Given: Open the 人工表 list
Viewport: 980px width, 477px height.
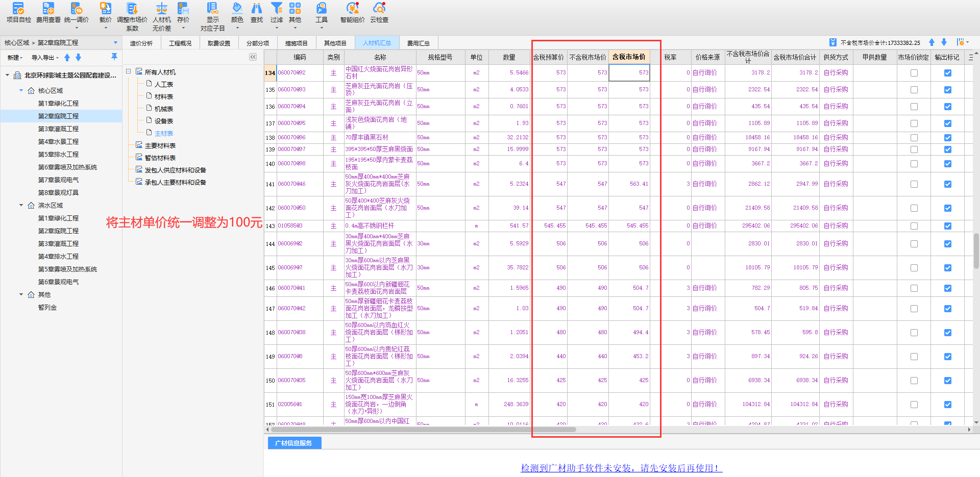Looking at the screenshot, I should click(x=163, y=85).
